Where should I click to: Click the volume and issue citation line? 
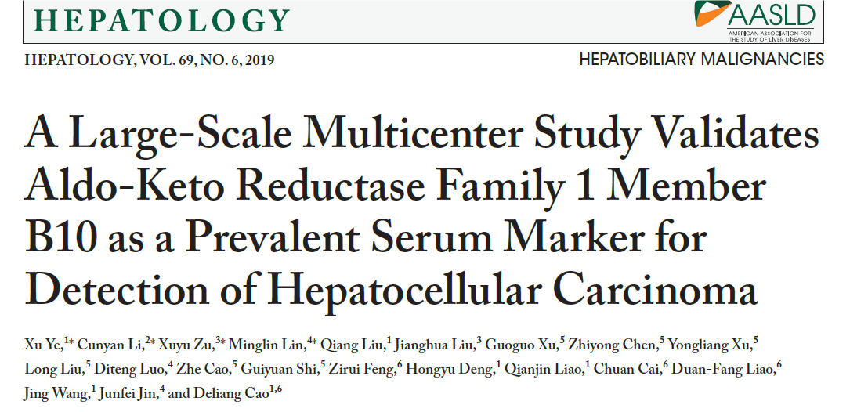pos(150,60)
